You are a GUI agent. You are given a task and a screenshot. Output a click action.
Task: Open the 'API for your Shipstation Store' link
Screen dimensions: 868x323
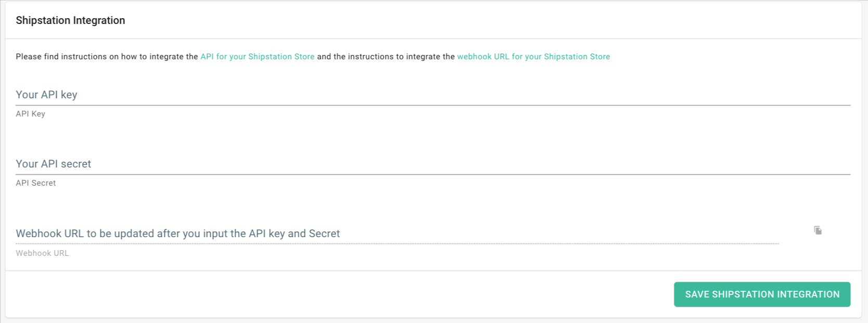click(257, 57)
